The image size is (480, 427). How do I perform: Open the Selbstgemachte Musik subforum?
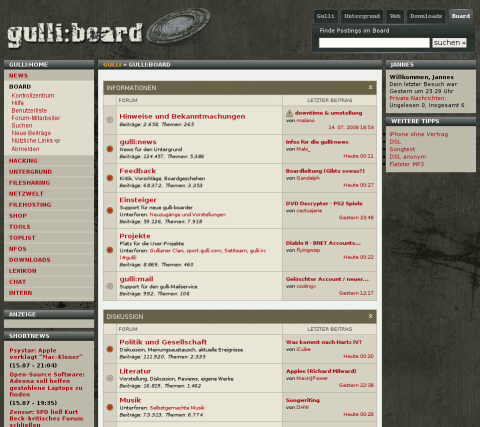coord(177,408)
